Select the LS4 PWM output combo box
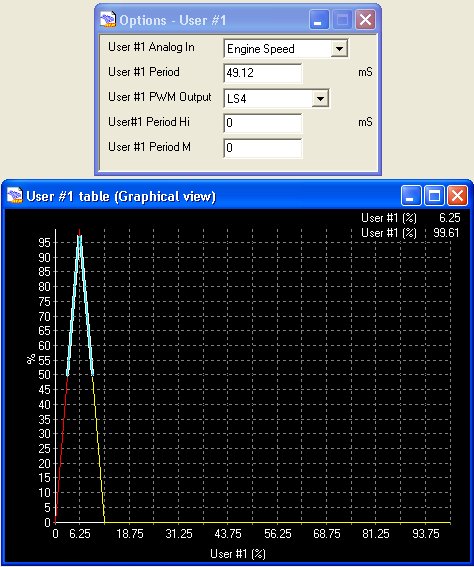The image size is (474, 567). 276,98
